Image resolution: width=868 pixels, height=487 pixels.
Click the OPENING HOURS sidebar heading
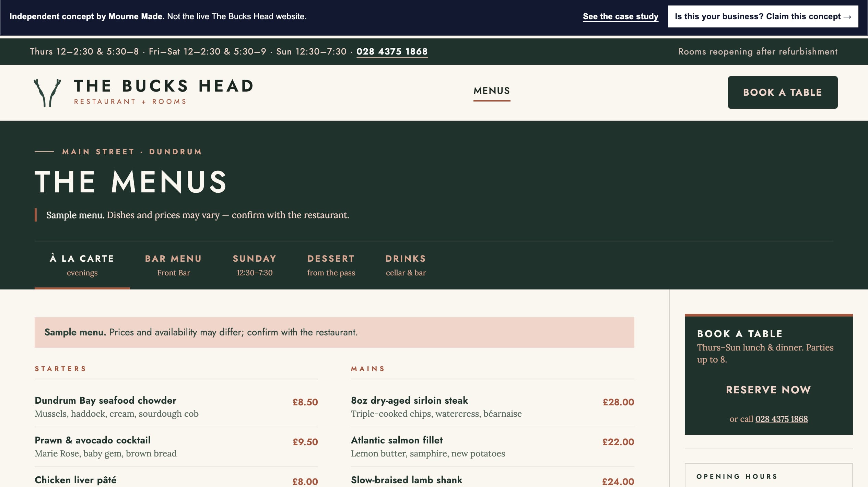pos(737,476)
